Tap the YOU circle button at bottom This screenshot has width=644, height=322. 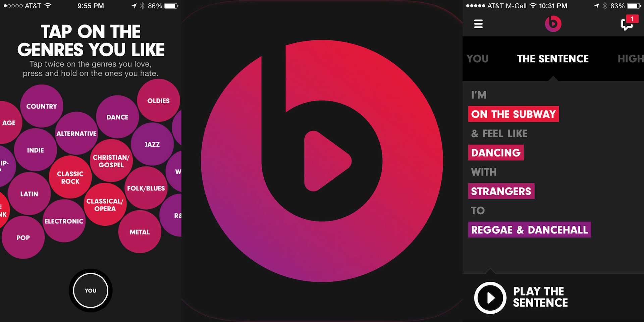point(91,290)
